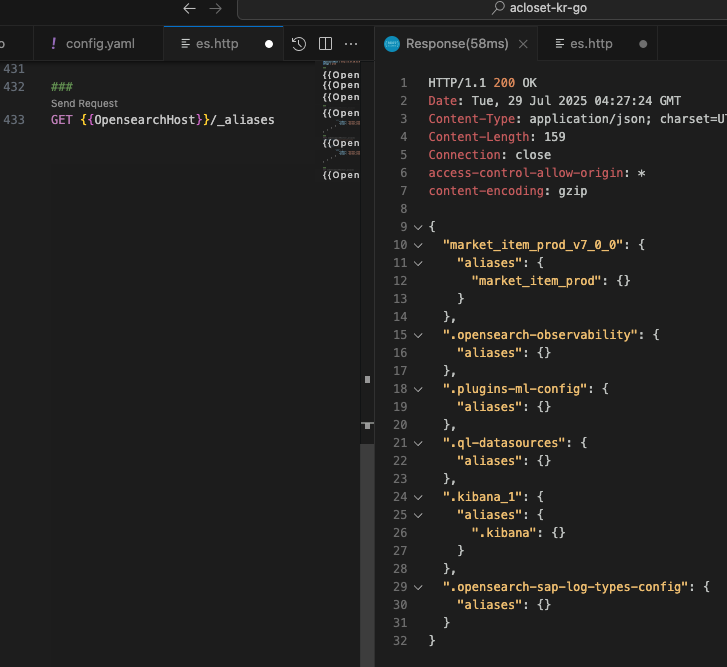Fold the .kibana_1 object

click(x=418, y=497)
